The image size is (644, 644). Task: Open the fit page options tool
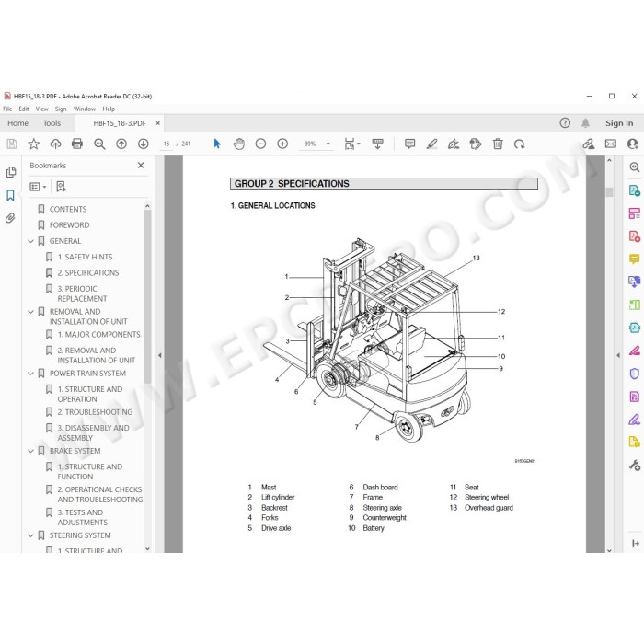[x=352, y=144]
